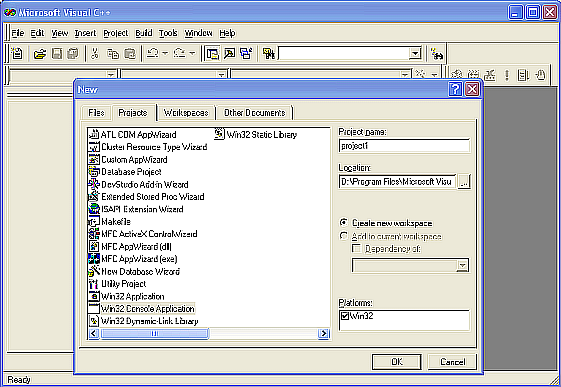This screenshot has width=561, height=387.
Task: Open the Dependency of dropdown list
Action: point(462,265)
